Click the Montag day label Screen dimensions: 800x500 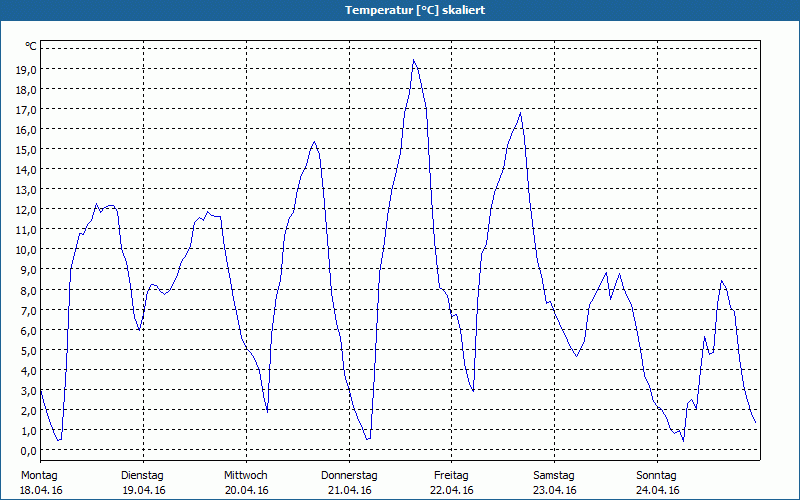point(39,476)
